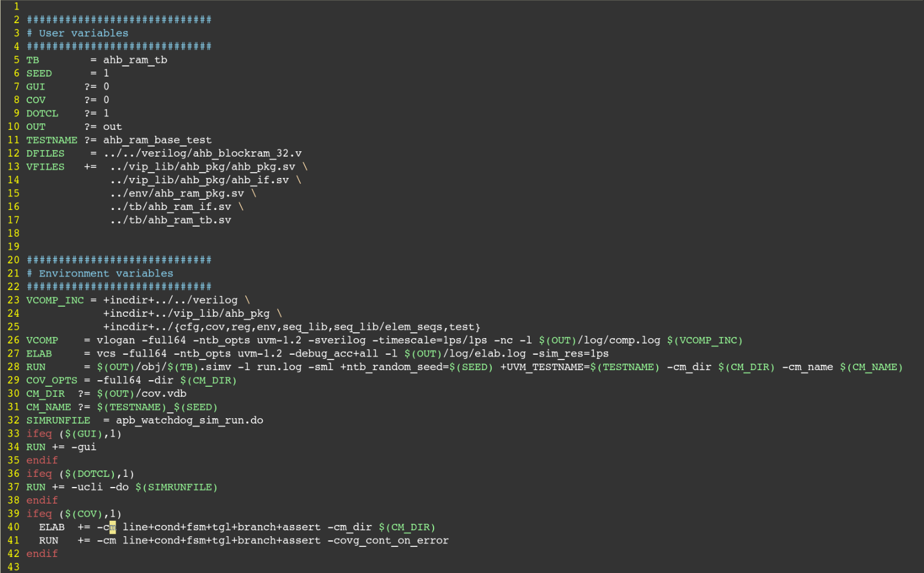Viewport: 924px width, 573px height.
Task: Click '-covg_cont_on_error' option on line 41
Action: pyautogui.click(x=388, y=540)
